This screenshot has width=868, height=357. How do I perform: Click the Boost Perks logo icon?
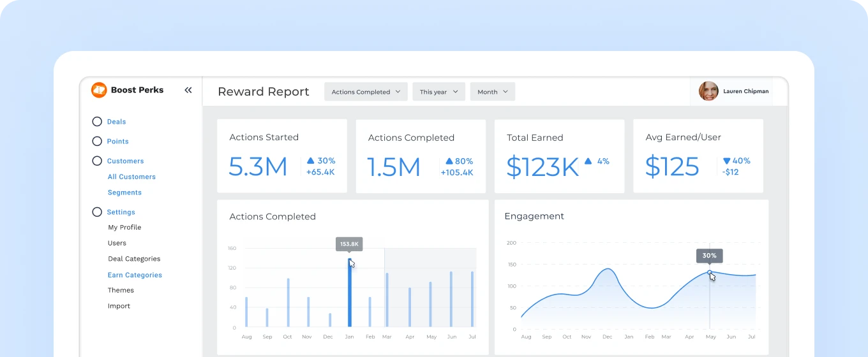[x=99, y=90]
